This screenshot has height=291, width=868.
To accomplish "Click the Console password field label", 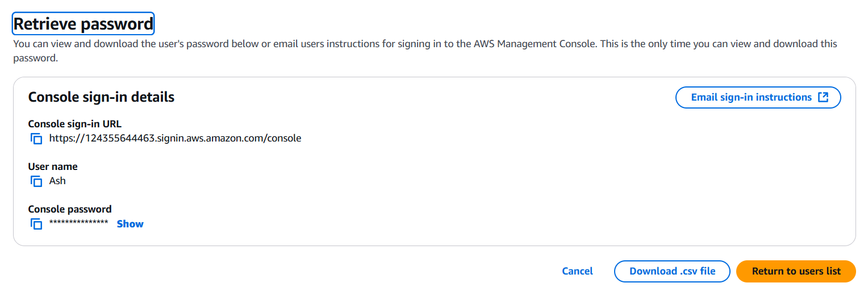I will coord(70,209).
